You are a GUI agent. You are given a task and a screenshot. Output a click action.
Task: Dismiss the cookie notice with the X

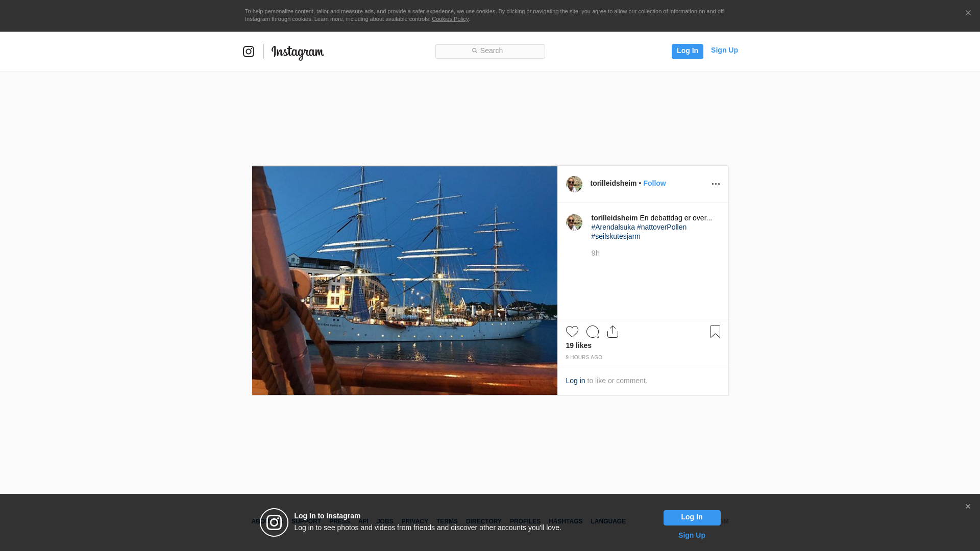coord(968,13)
